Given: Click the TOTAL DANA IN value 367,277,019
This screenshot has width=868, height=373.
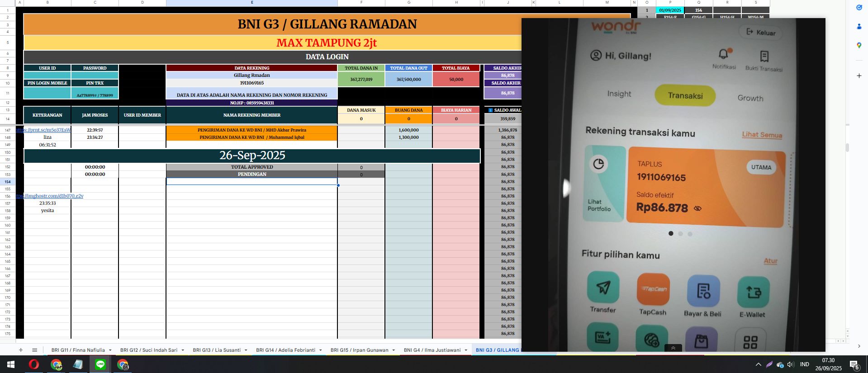Looking at the screenshot, I should pos(361,79).
